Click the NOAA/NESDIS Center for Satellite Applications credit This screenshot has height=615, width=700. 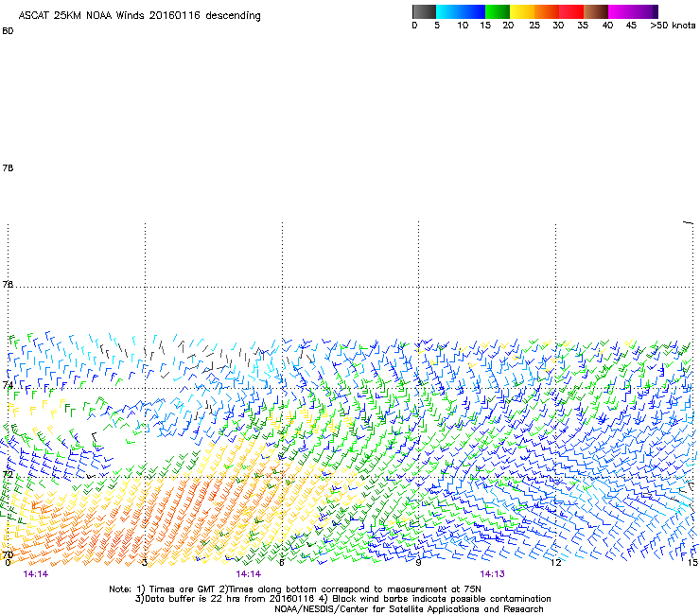(x=409, y=609)
